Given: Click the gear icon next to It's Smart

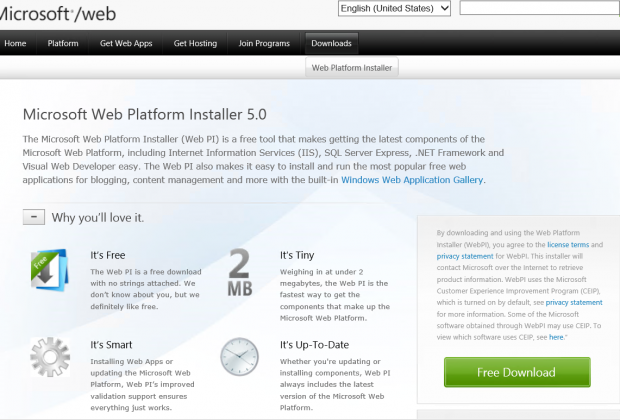Looking at the screenshot, I should coord(50,357).
